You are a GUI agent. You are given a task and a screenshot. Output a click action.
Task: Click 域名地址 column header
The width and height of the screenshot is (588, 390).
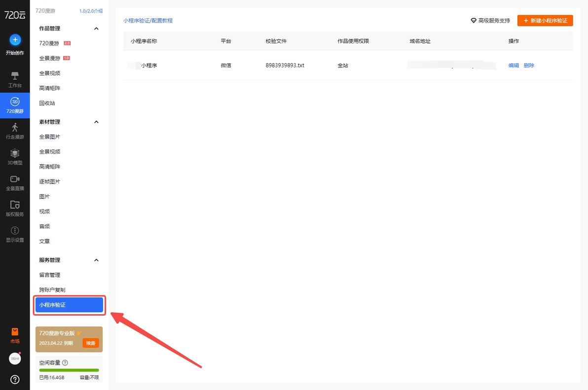[420, 41]
